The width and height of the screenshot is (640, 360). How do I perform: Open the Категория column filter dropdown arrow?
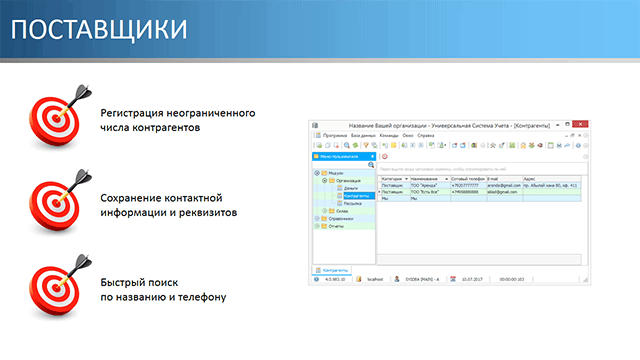click(x=406, y=179)
